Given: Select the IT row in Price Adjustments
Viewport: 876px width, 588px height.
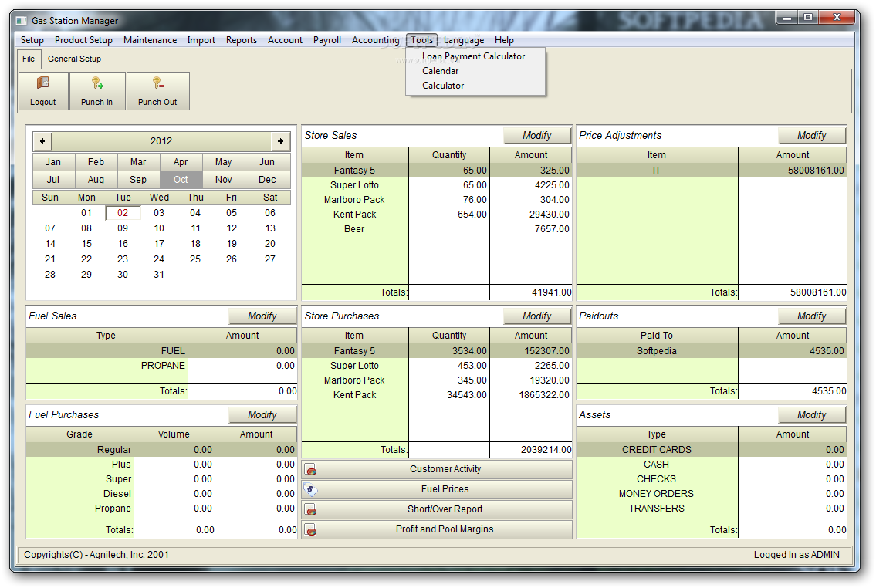Looking at the screenshot, I should tap(711, 171).
